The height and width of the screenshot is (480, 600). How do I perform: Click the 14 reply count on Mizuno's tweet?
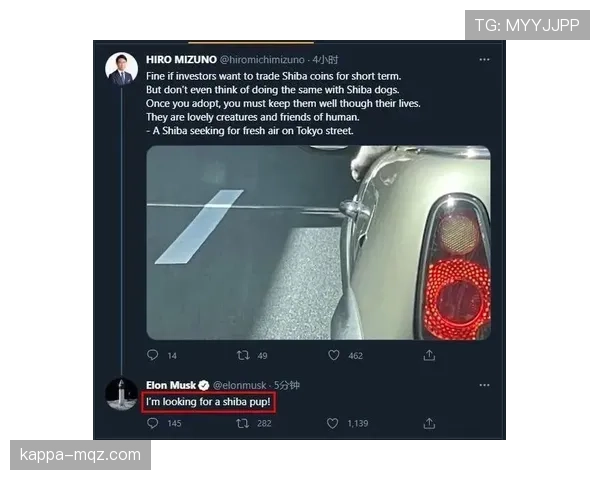coord(172,356)
